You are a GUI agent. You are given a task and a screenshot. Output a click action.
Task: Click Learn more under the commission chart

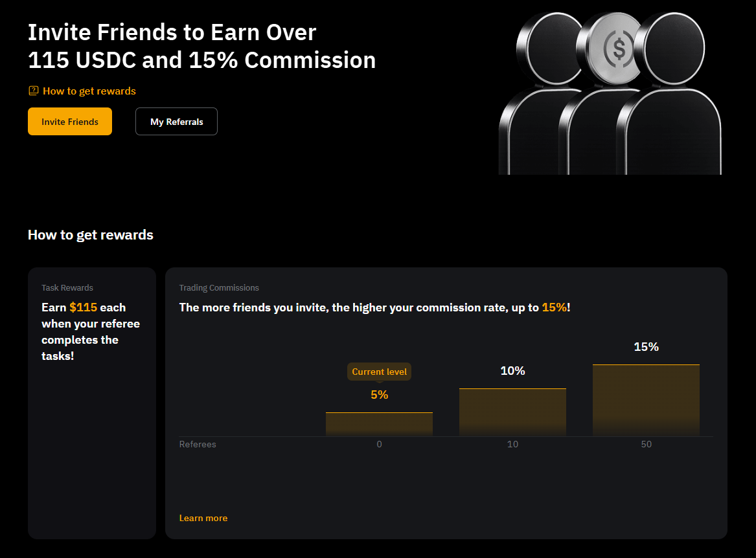tap(203, 518)
